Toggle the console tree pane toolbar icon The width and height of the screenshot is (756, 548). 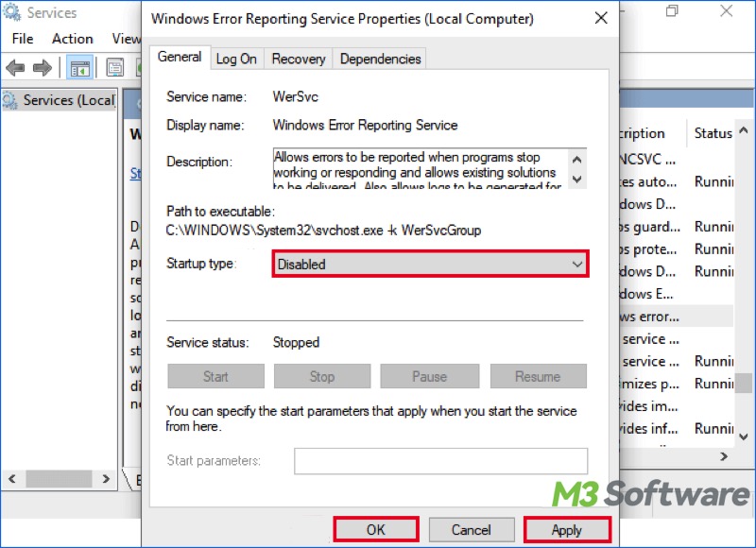[x=79, y=67]
